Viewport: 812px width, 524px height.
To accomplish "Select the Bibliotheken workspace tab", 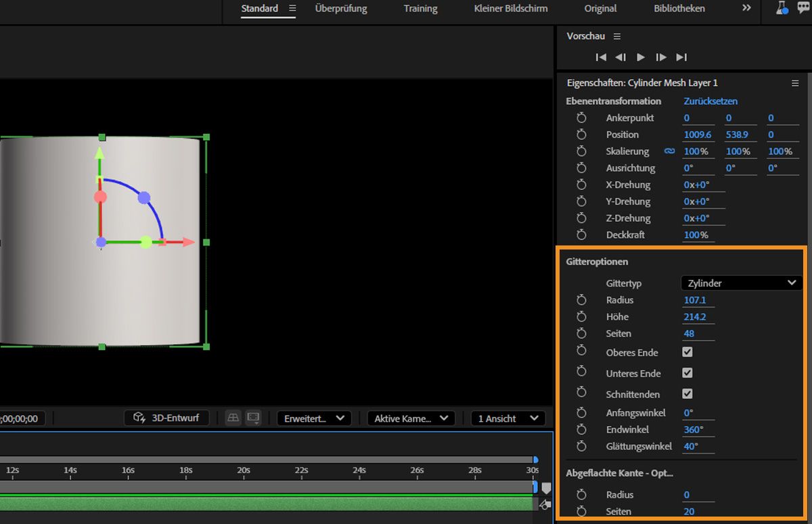I will [679, 9].
